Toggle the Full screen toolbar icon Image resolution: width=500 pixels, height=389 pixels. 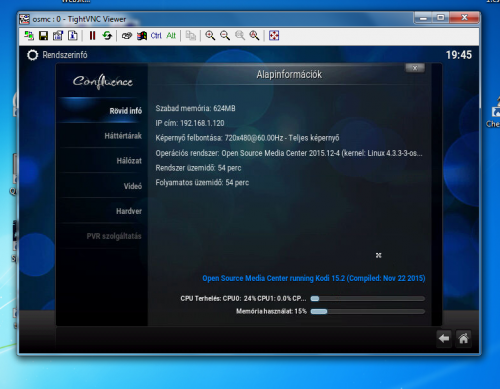tap(274, 36)
